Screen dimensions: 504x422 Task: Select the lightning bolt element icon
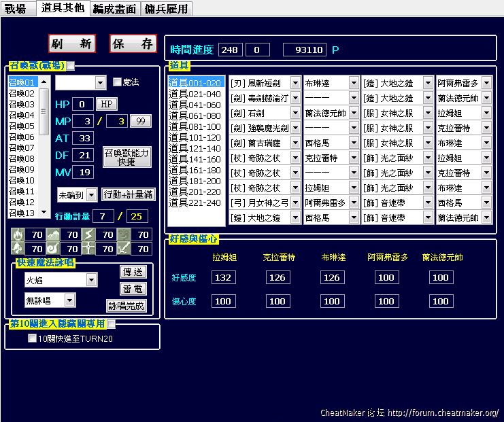[89, 235]
